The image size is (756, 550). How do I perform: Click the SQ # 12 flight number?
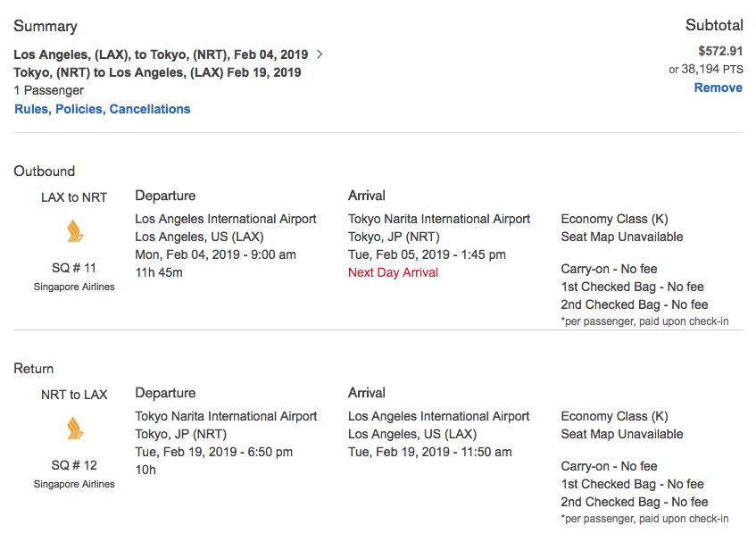pos(74,465)
